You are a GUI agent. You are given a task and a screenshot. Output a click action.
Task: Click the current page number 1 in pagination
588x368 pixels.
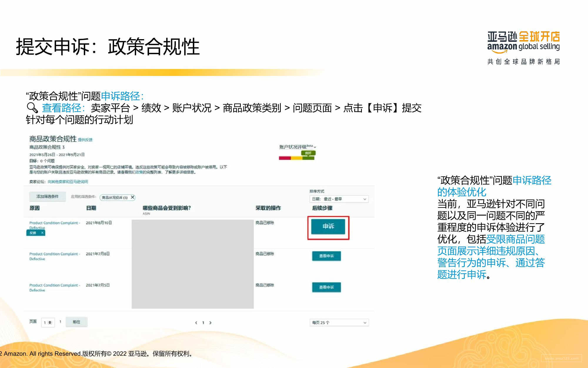pyautogui.click(x=203, y=323)
